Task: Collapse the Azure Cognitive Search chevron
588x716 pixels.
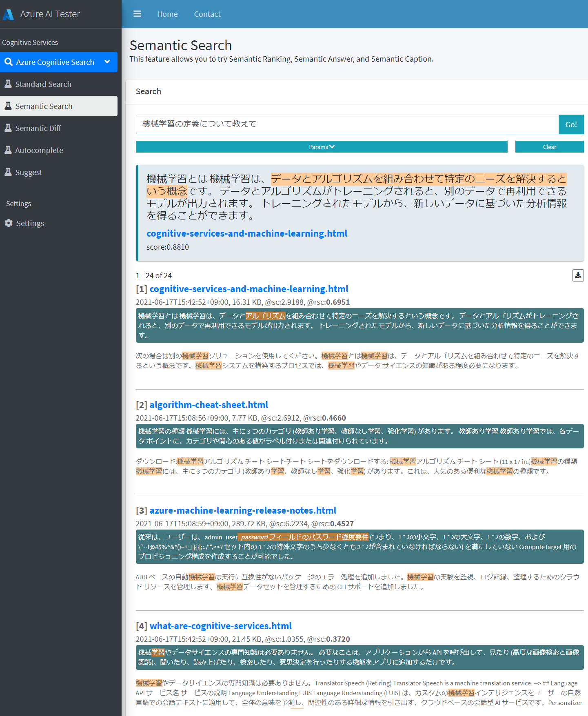Action: (107, 62)
